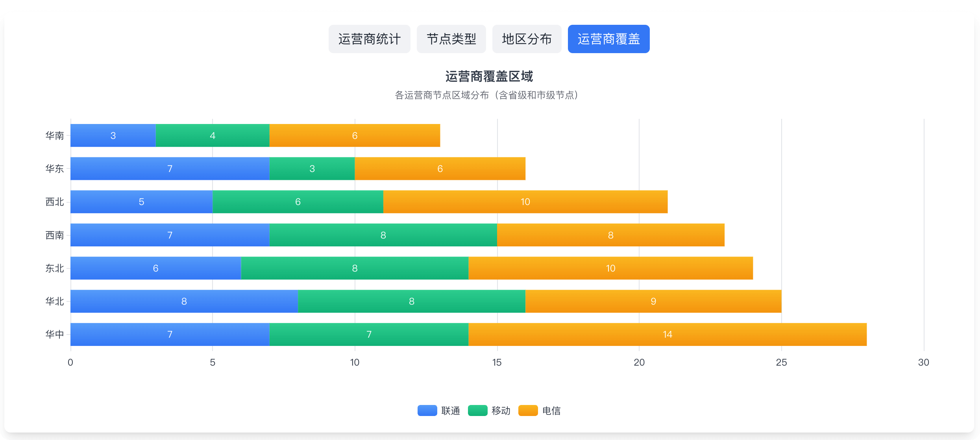
Task: Hide the 移动 legend series
Action: pos(501,411)
